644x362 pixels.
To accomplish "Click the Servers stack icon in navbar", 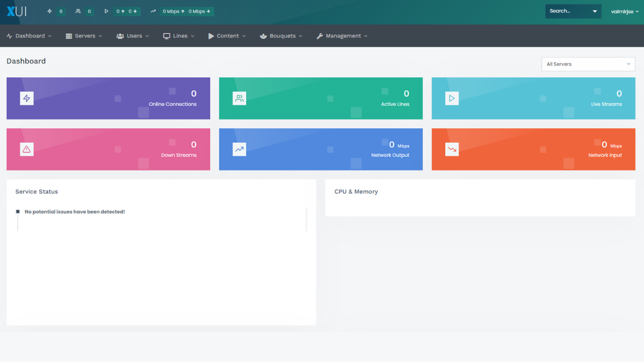I will (x=69, y=36).
